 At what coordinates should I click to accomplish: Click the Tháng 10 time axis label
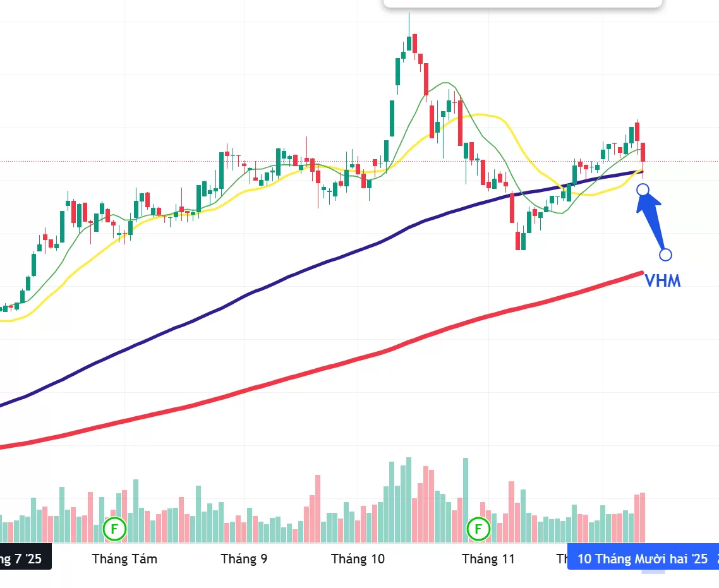358,559
